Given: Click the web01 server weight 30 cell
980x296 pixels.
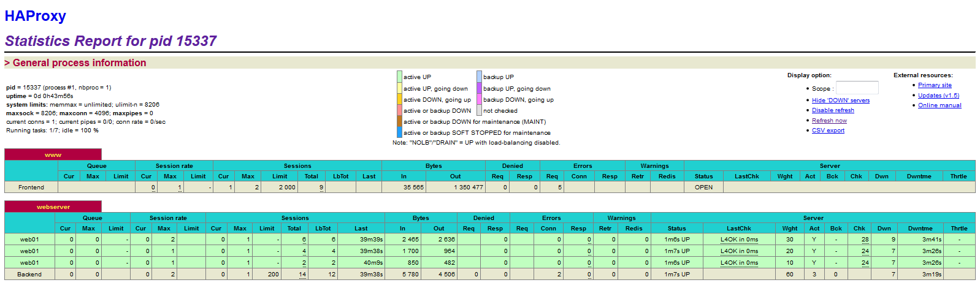Looking at the screenshot, I should [x=789, y=240].
